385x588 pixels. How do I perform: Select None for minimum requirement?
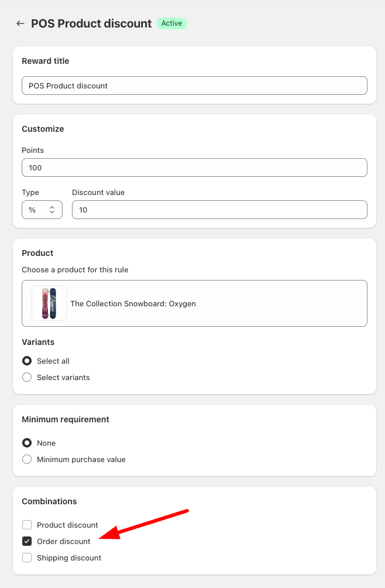(27, 443)
